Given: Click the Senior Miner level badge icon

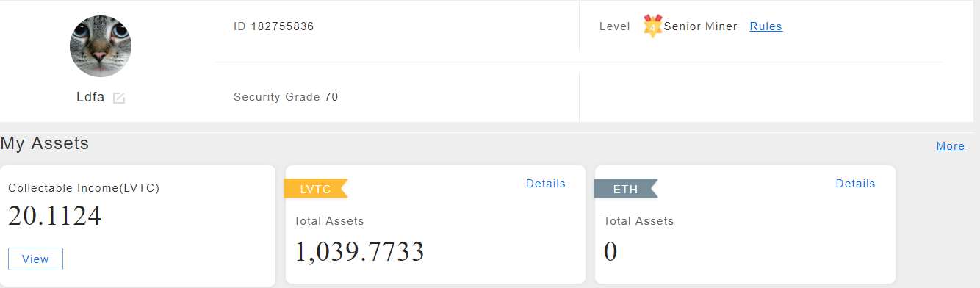Looking at the screenshot, I should pos(652,26).
